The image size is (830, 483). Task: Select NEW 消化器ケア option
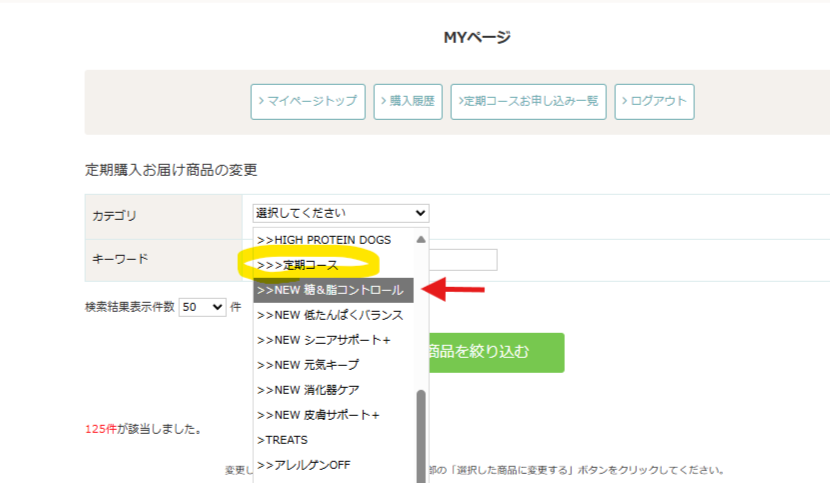[x=310, y=390]
